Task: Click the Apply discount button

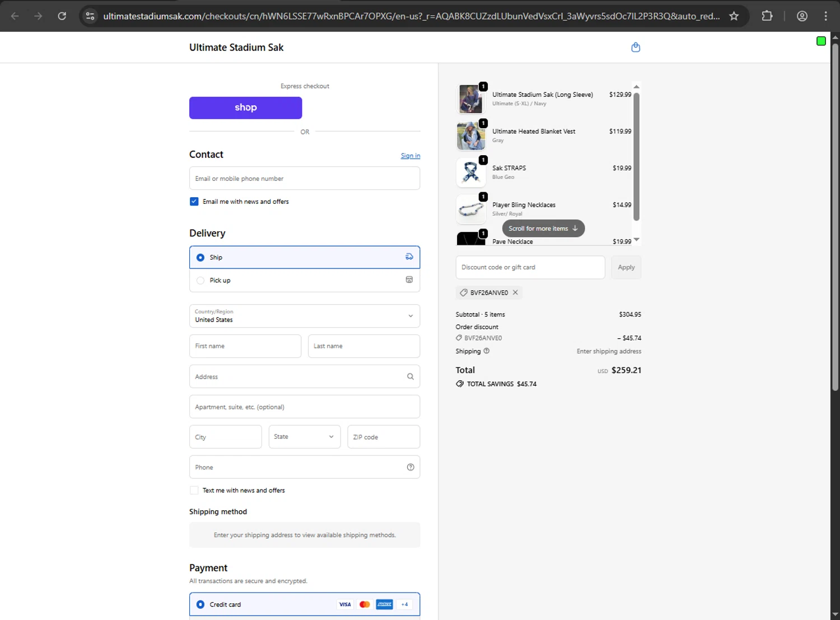Action: pyautogui.click(x=626, y=267)
